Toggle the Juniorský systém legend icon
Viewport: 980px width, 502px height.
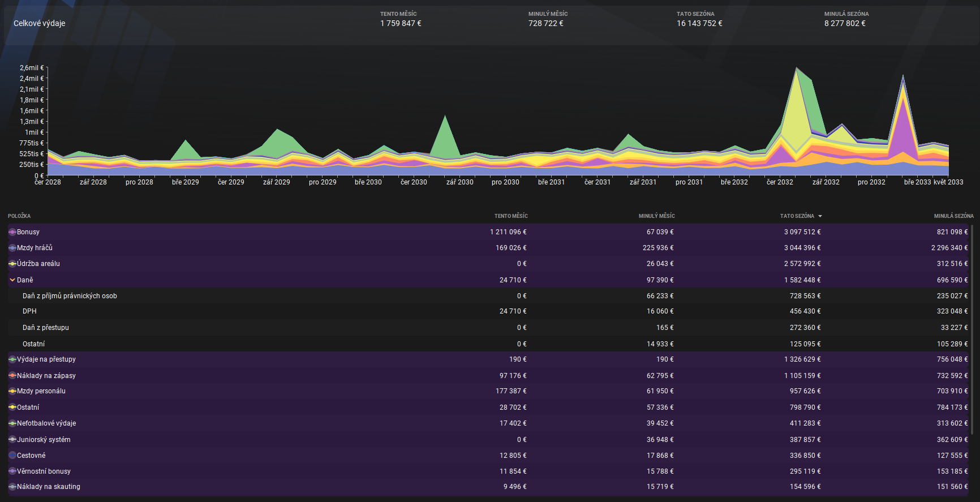(x=12, y=440)
